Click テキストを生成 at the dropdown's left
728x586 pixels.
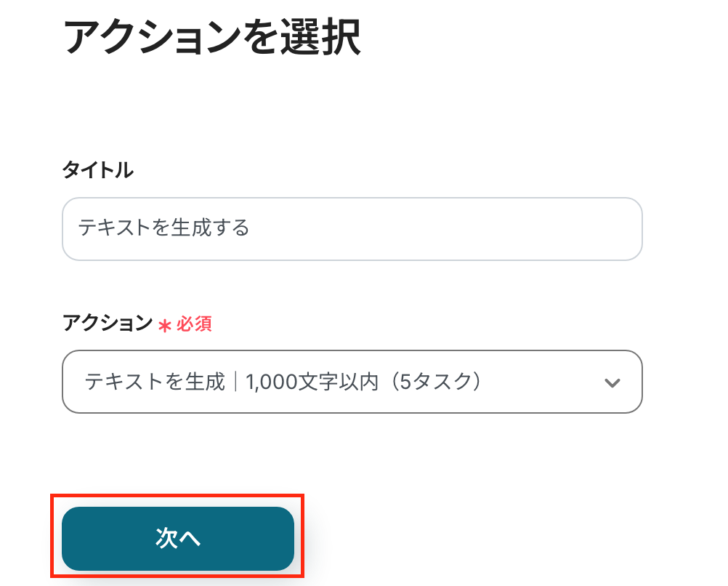(x=155, y=382)
